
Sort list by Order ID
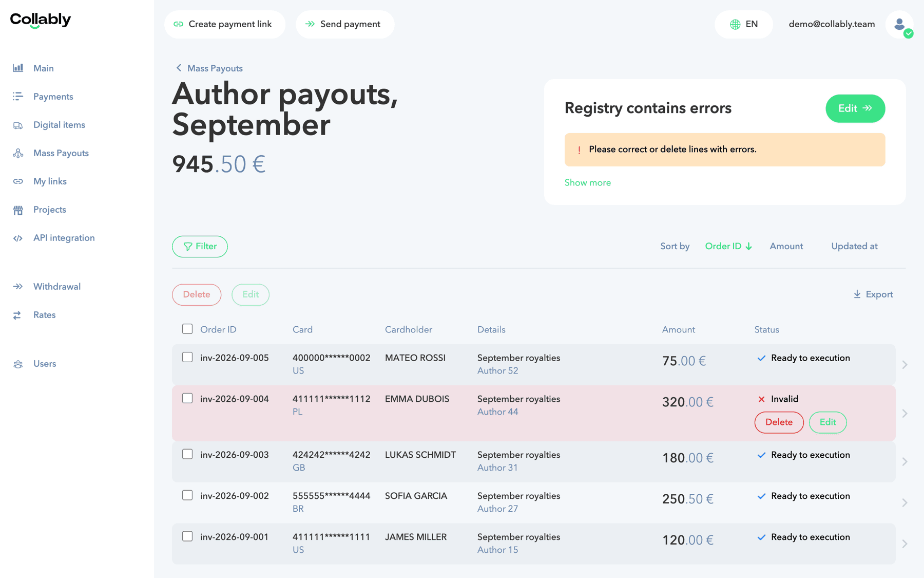click(x=728, y=246)
